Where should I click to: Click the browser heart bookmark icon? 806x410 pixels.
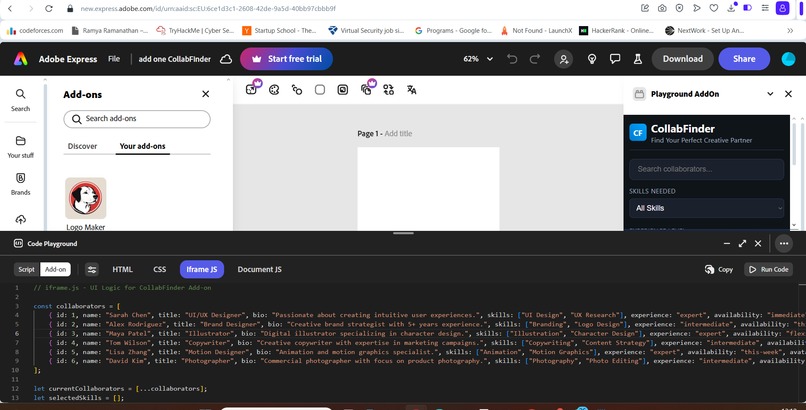click(713, 8)
